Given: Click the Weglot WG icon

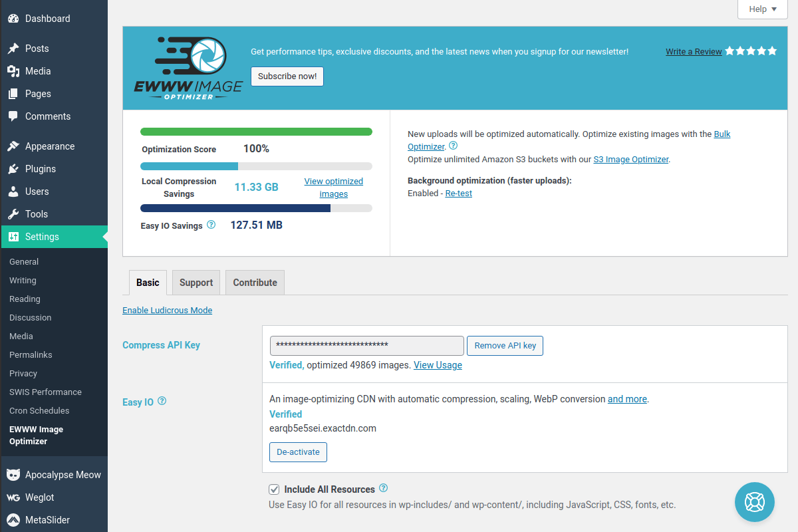Looking at the screenshot, I should [13, 497].
